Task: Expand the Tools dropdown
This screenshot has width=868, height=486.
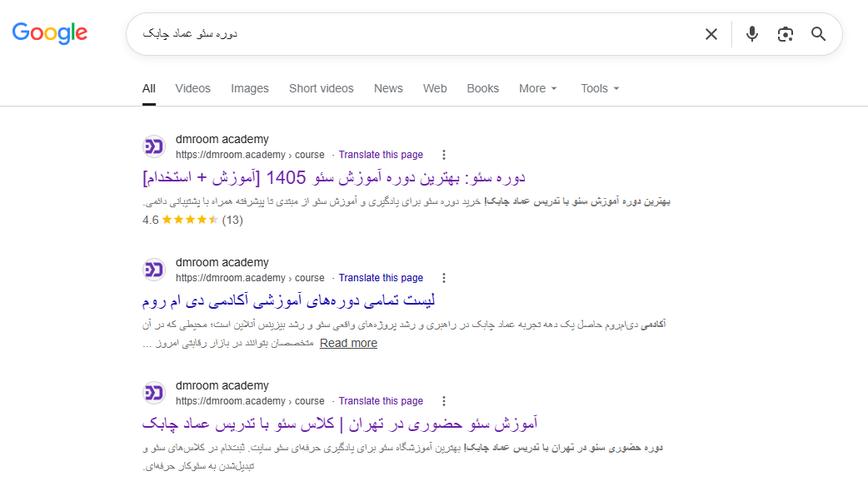Action: (x=600, y=88)
